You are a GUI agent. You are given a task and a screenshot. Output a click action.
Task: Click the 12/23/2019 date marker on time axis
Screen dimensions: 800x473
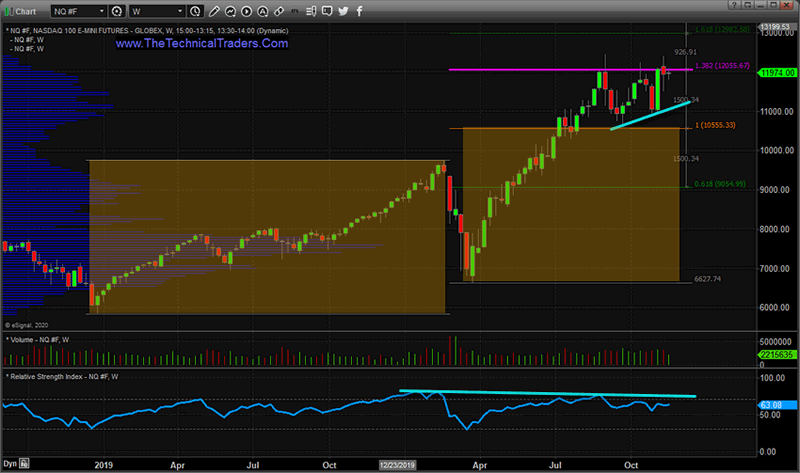[397, 465]
